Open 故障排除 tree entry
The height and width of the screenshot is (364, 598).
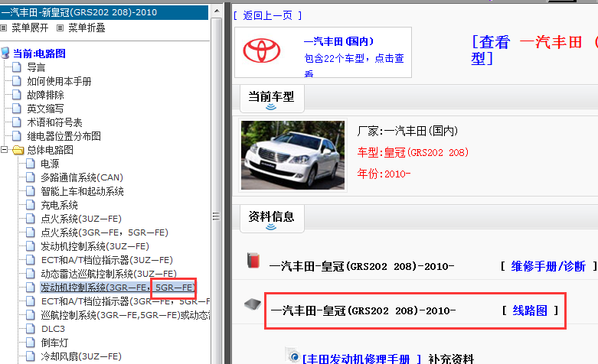[45, 95]
